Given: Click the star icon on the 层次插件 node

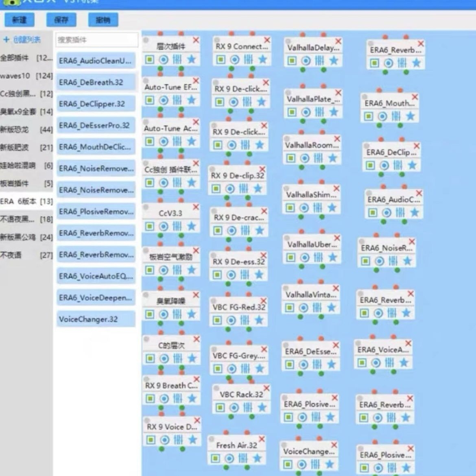Looking at the screenshot, I should [x=191, y=59].
